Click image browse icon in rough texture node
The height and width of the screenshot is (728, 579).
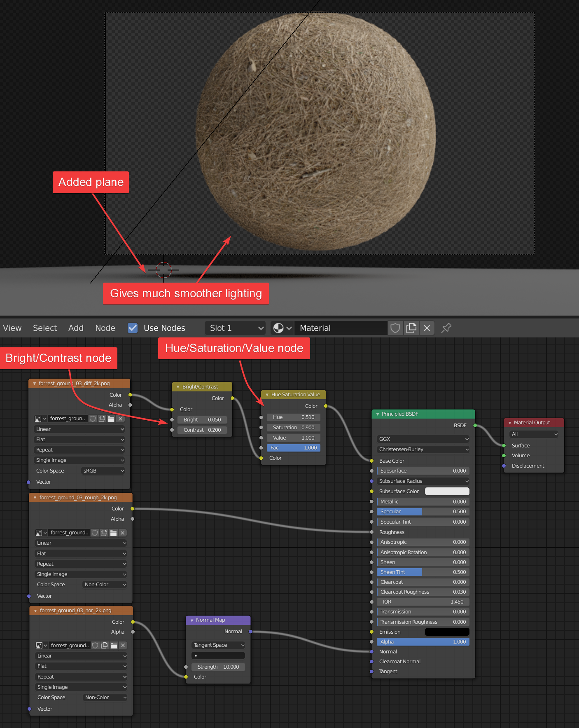click(41, 533)
